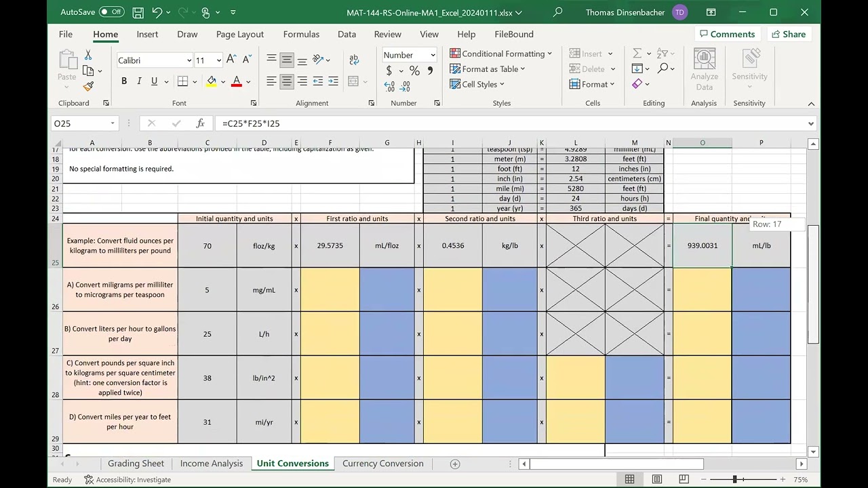Viewport: 868px width, 488px height.
Task: Click the Copy icon in Clipboard group
Action: (x=88, y=70)
